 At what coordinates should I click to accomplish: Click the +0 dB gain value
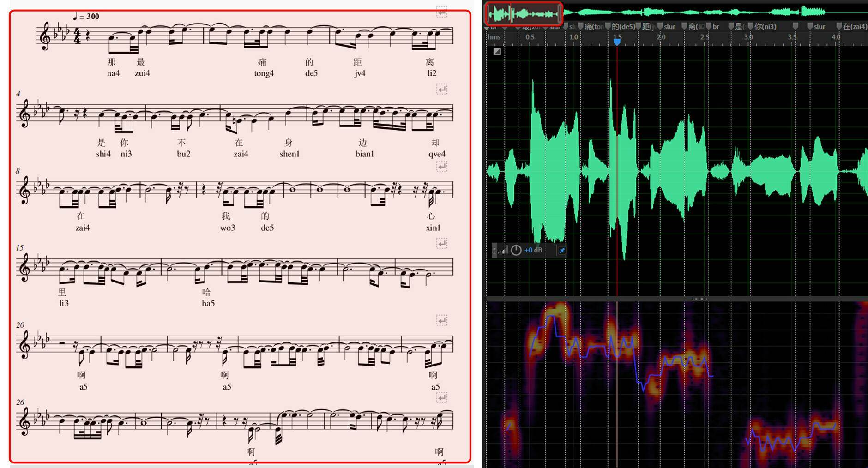[x=533, y=250]
